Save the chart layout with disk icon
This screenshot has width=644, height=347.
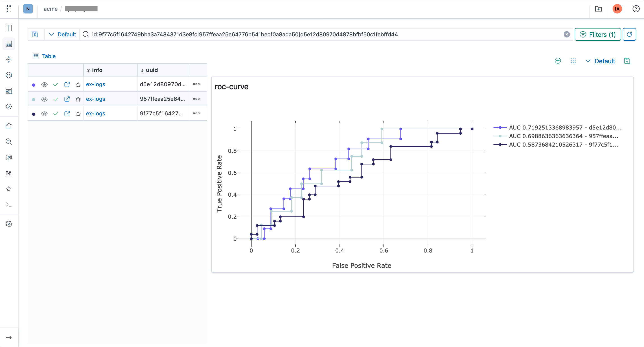pyautogui.click(x=627, y=61)
